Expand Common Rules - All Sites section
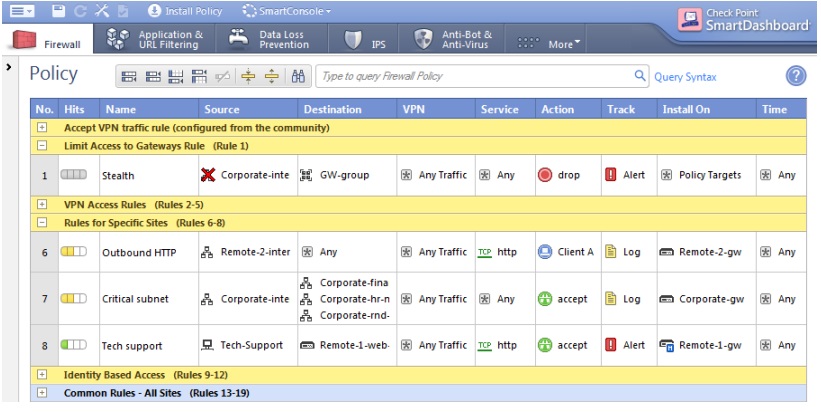The image size is (821, 413). coord(42,393)
